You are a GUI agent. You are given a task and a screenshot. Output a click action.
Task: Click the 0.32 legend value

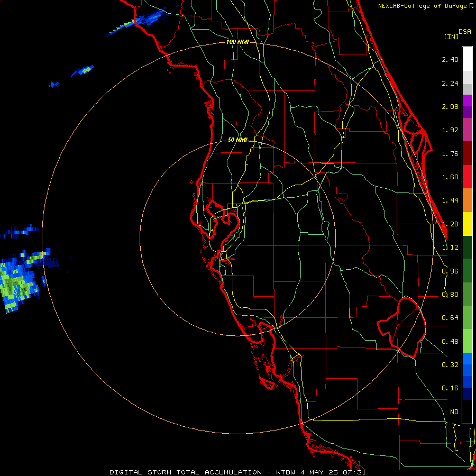(x=450, y=365)
